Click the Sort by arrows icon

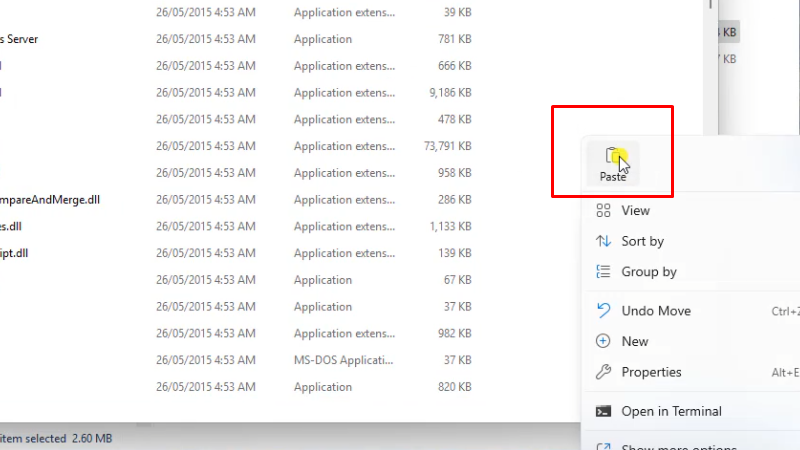[x=603, y=241]
